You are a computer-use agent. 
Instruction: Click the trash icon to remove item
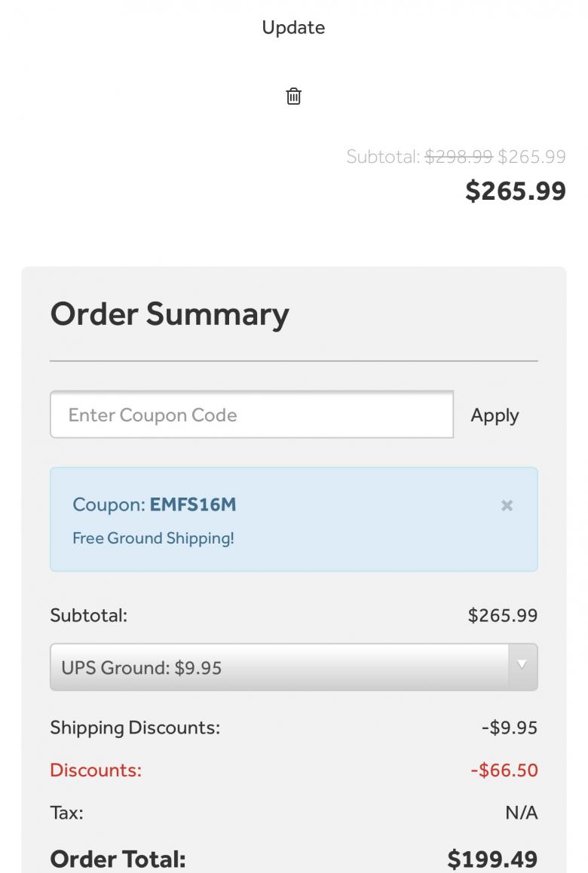tap(293, 96)
